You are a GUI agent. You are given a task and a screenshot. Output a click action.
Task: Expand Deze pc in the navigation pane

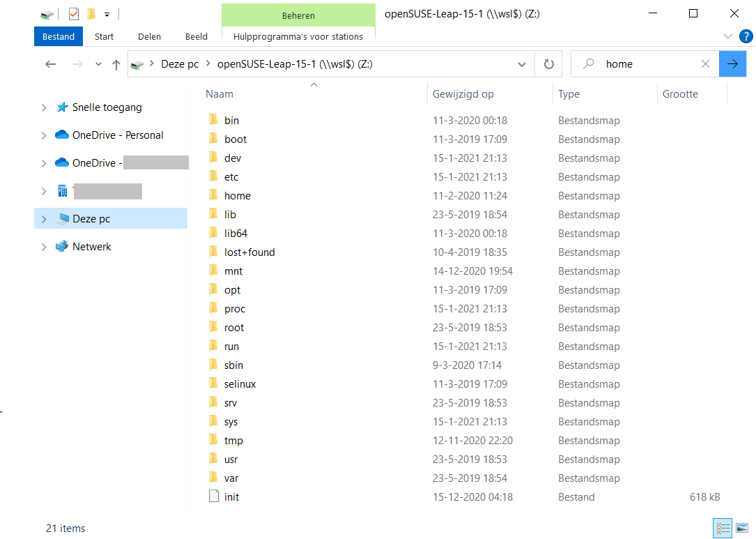click(43, 218)
